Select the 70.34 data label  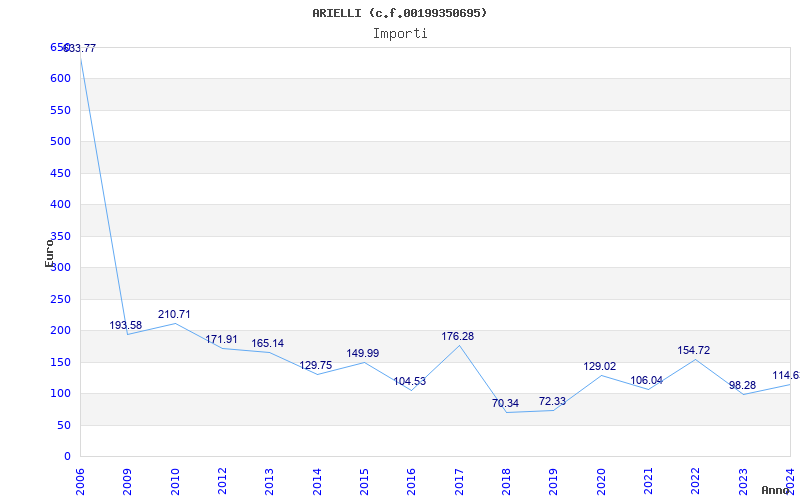point(505,403)
